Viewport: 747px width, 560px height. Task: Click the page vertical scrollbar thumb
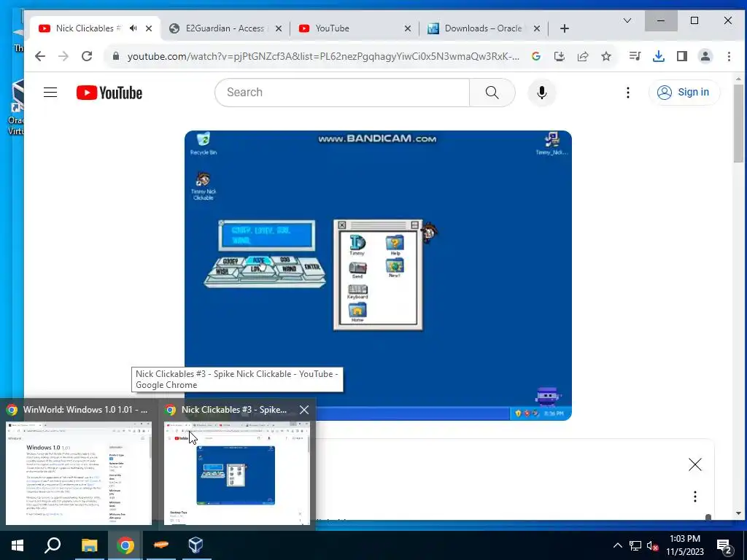pyautogui.click(x=738, y=124)
